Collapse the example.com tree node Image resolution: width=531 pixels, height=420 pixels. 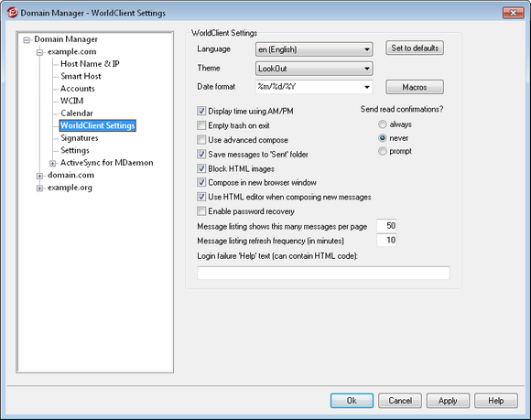(39, 52)
